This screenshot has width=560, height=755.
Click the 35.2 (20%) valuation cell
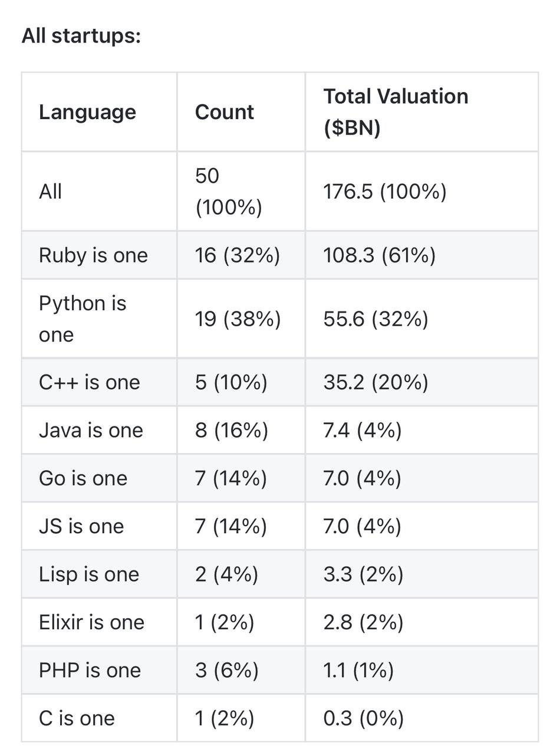pyautogui.click(x=375, y=382)
